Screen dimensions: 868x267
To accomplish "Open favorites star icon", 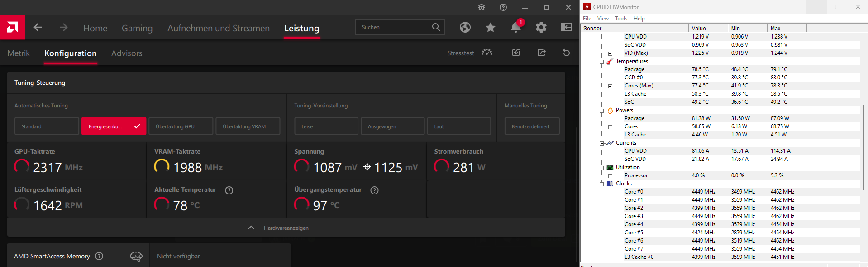I will pyautogui.click(x=491, y=27).
